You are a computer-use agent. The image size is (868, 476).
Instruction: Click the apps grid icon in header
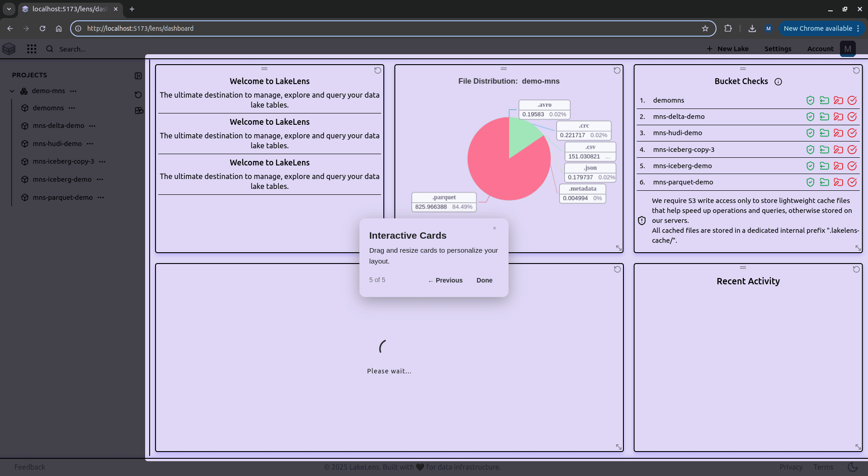coord(32,49)
